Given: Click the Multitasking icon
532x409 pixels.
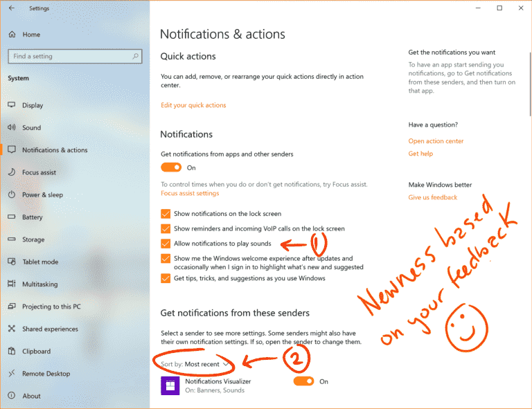Looking at the screenshot, I should 12,284.
